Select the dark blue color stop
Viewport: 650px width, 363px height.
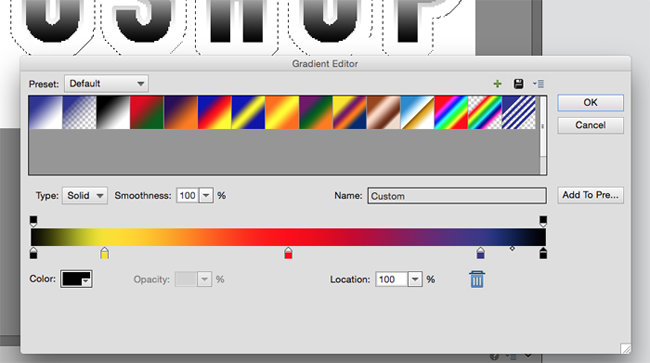click(480, 253)
